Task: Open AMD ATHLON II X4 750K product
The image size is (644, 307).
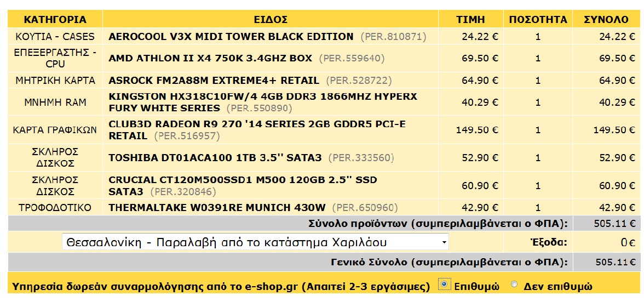Action: pyautogui.click(x=210, y=58)
